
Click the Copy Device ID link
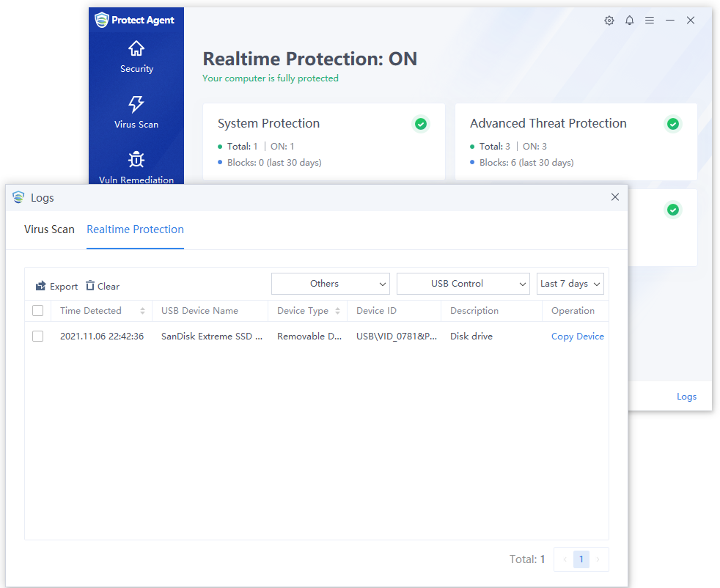(x=578, y=336)
